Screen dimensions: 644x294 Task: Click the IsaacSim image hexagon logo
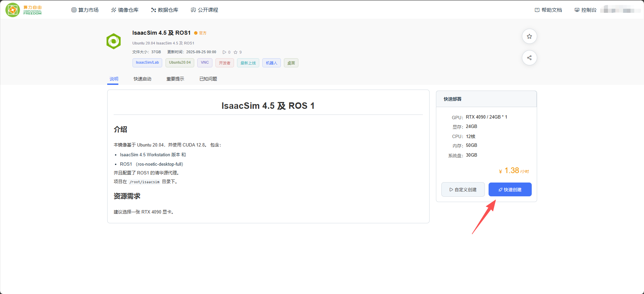pos(114,41)
